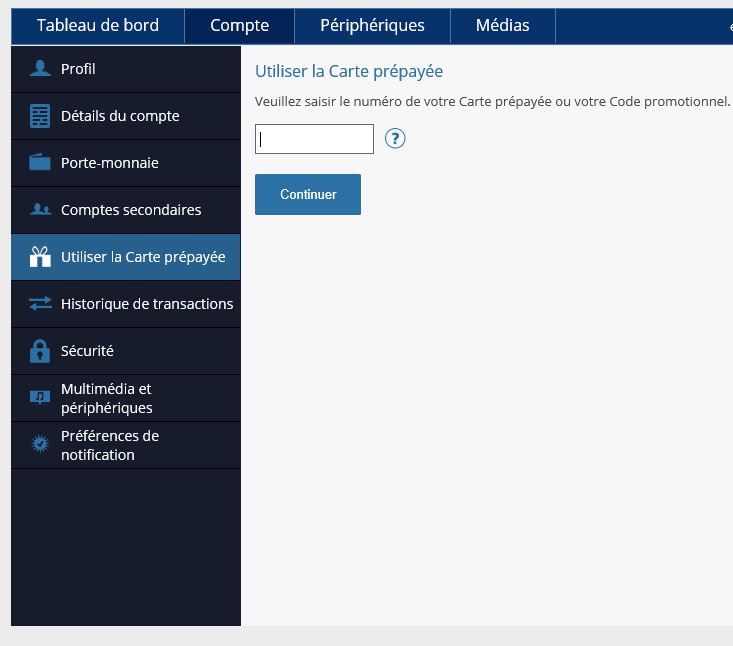The height and width of the screenshot is (646, 733).
Task: Click the gift icon for Carte prépayée
Action: pos(40,257)
